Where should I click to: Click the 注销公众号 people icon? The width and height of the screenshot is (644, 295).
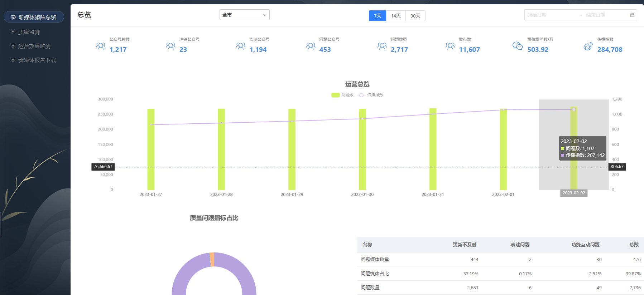[170, 46]
